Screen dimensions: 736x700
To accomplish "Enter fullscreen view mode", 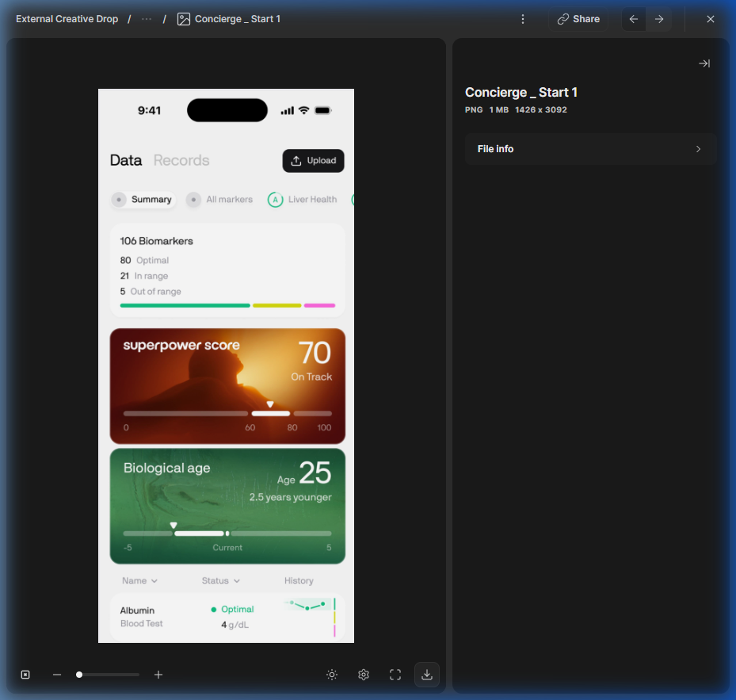I will click(395, 675).
